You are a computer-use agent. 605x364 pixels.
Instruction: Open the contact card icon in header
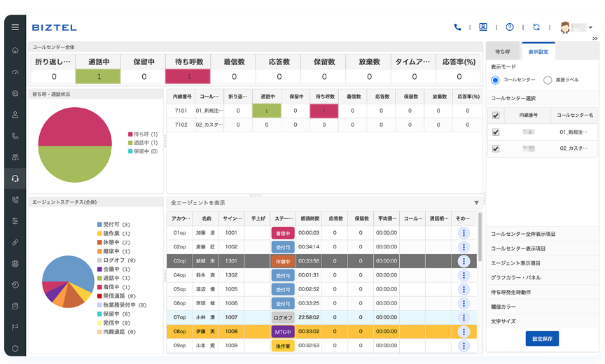(x=483, y=27)
